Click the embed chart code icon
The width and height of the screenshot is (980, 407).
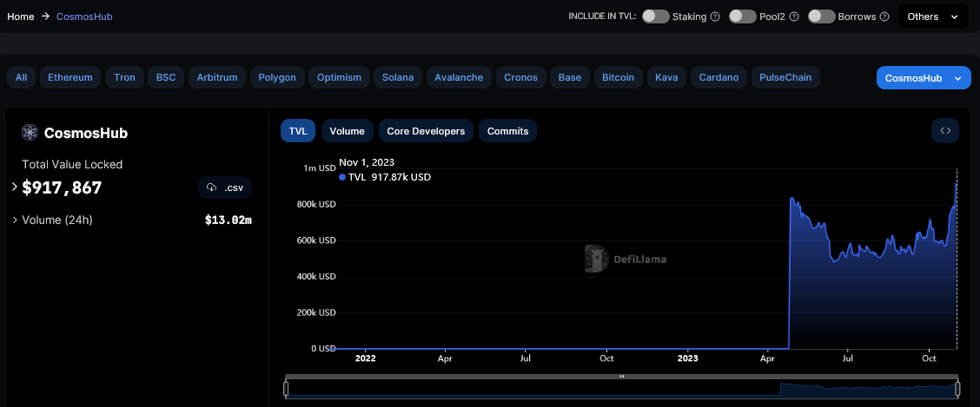tap(945, 130)
